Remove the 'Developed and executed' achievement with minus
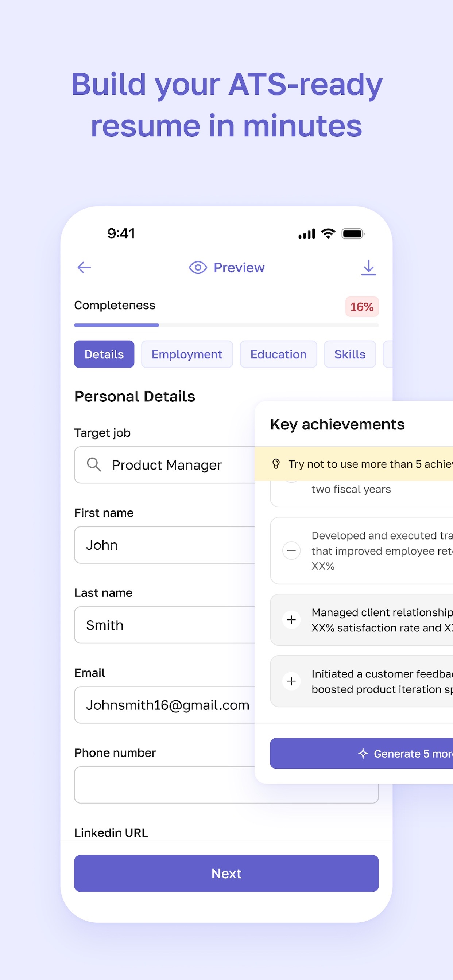This screenshot has width=453, height=980. [x=291, y=551]
